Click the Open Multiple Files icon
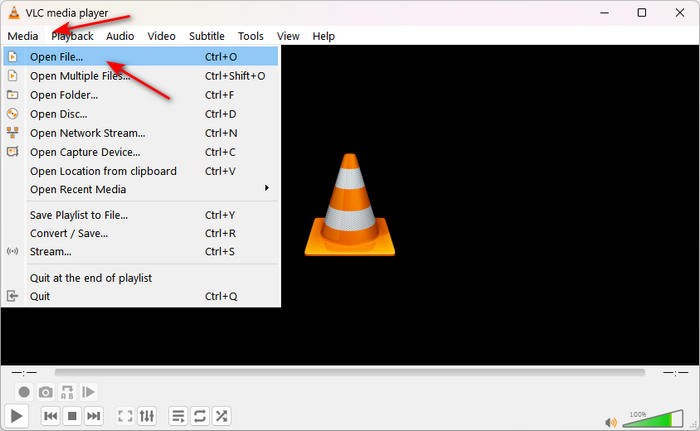The width and height of the screenshot is (700, 431). point(12,76)
